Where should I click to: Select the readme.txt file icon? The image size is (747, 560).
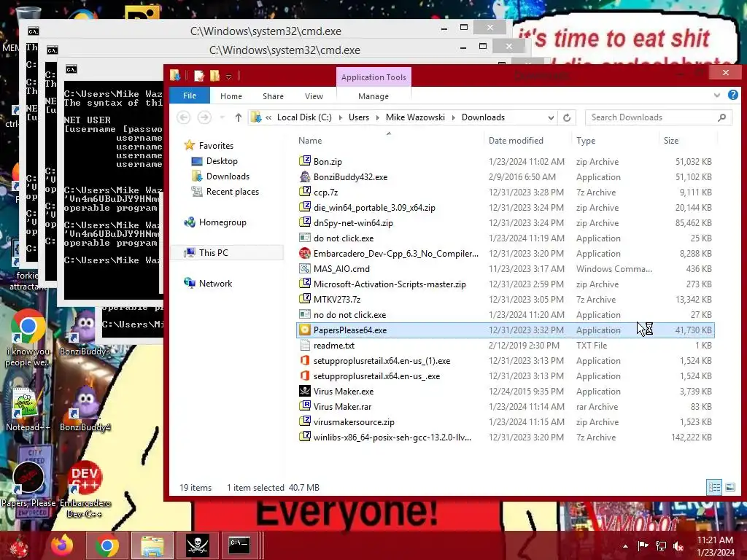(305, 345)
